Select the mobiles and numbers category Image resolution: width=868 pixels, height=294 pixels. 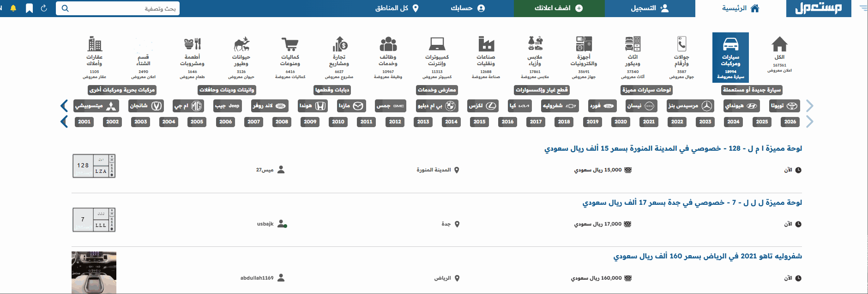[681, 44]
